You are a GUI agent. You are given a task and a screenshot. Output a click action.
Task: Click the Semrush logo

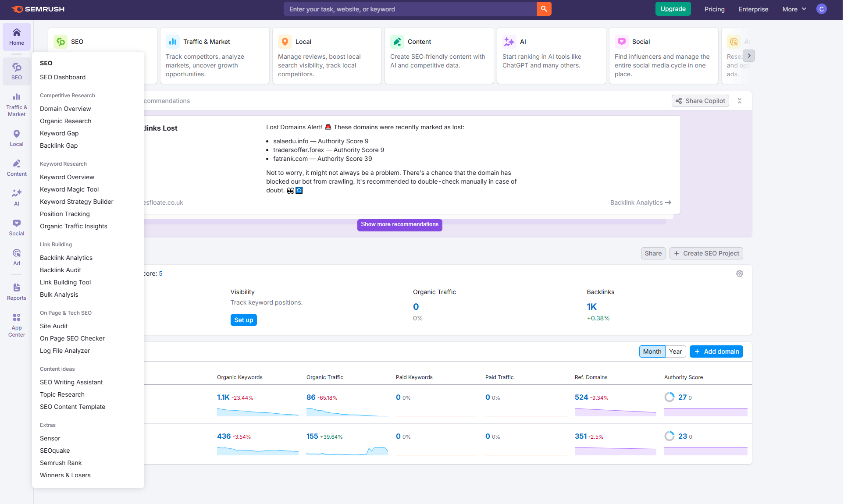[x=38, y=9]
